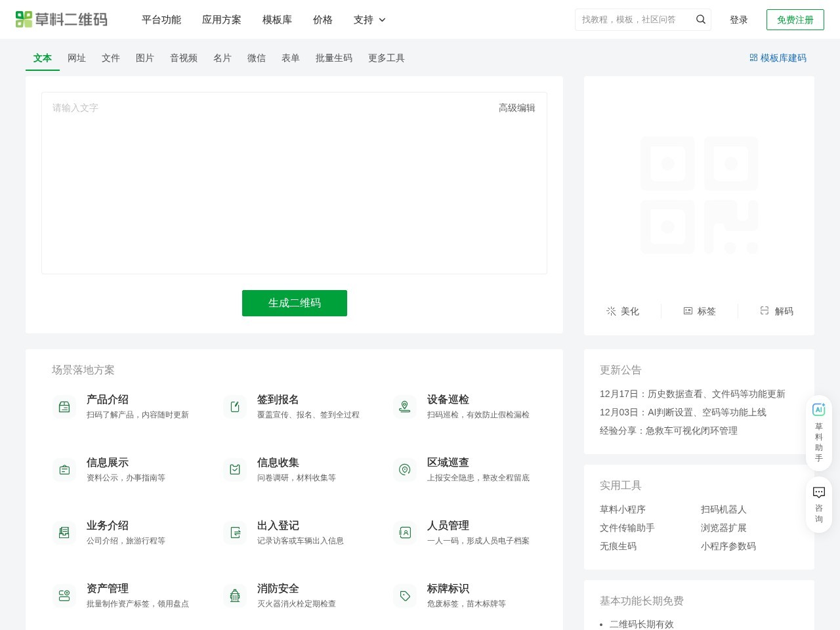Select the 美化 (beautify) QR tool
Viewport: 840px width, 630px height.
tap(623, 311)
